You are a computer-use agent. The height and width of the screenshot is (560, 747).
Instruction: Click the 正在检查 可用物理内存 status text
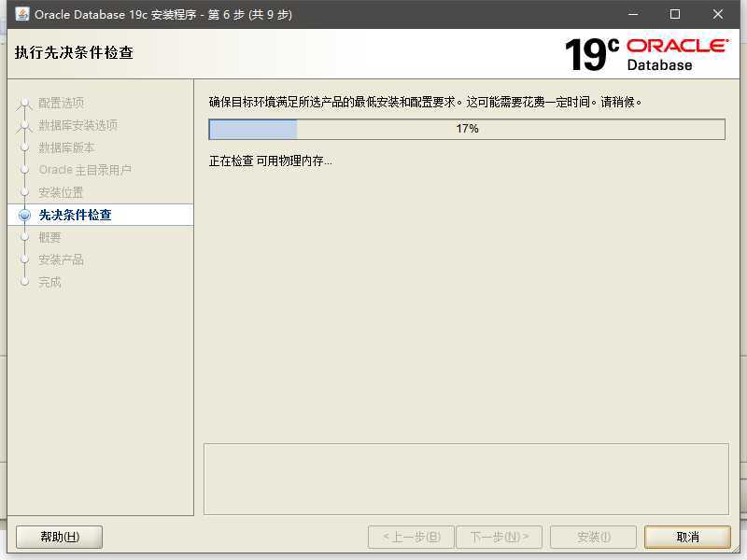point(271,161)
